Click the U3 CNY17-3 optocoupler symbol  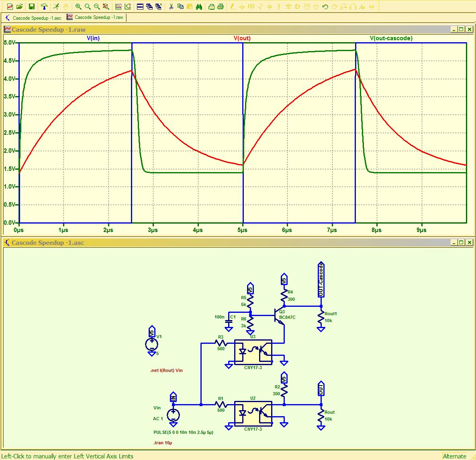click(253, 352)
